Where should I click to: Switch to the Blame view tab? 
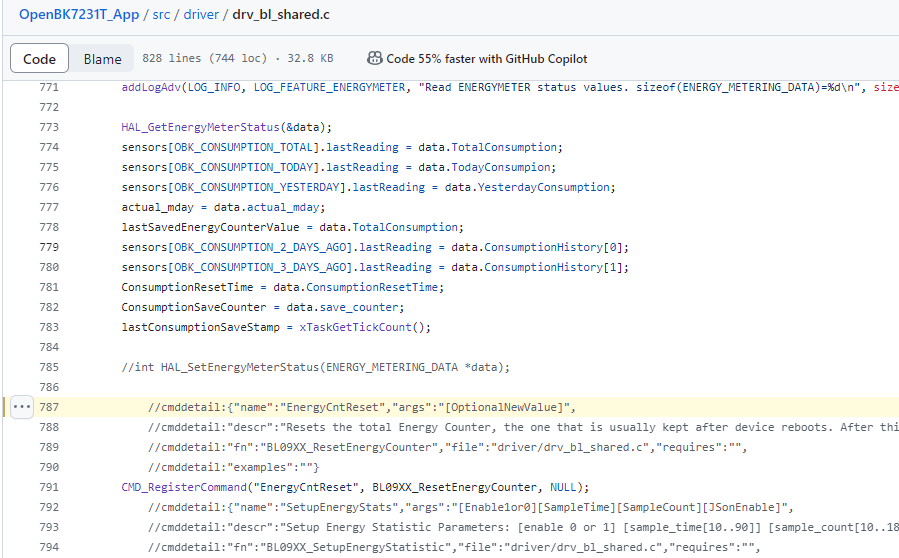tap(103, 58)
